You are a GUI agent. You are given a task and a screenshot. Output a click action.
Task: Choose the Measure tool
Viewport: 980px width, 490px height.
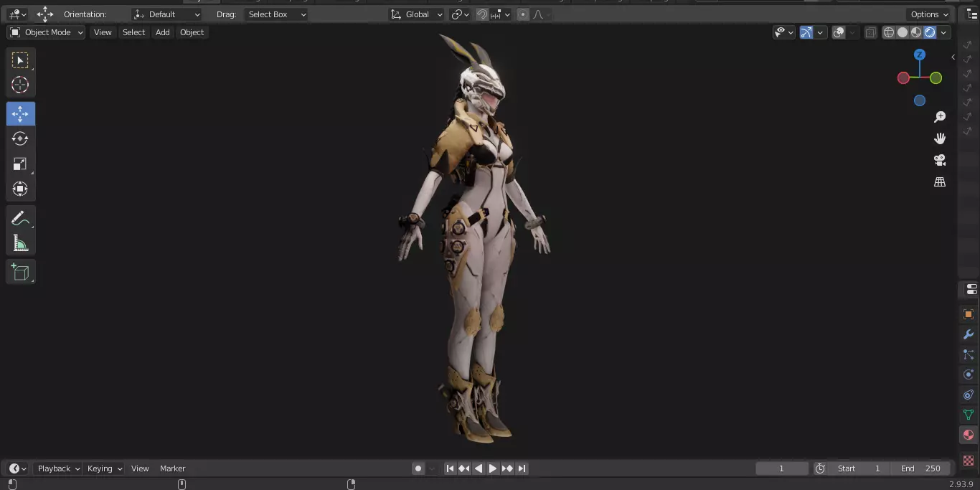click(x=20, y=244)
